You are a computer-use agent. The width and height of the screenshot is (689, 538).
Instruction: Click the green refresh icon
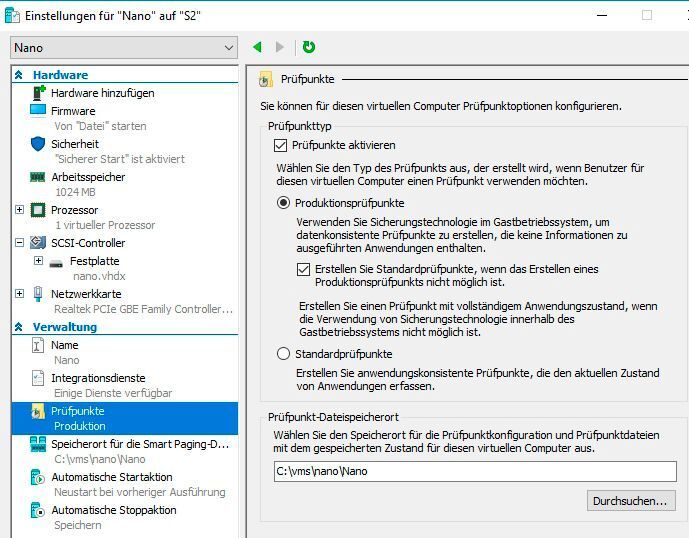click(x=309, y=47)
